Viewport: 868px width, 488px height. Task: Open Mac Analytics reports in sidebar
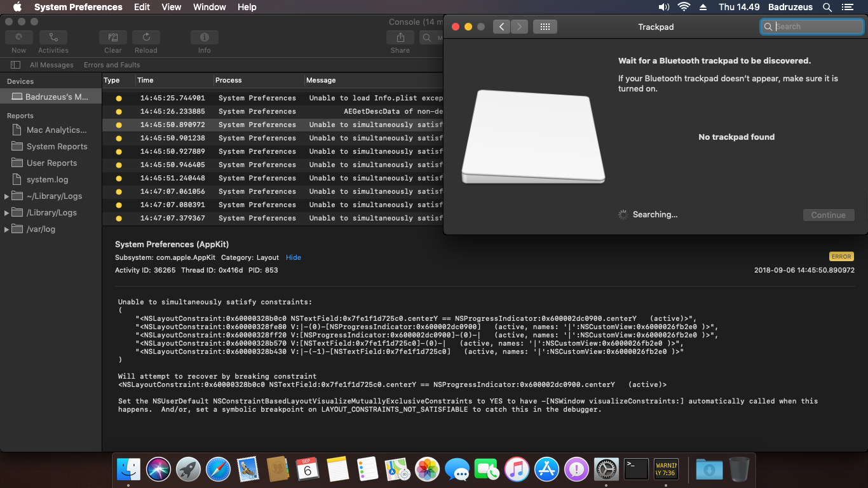click(x=51, y=130)
